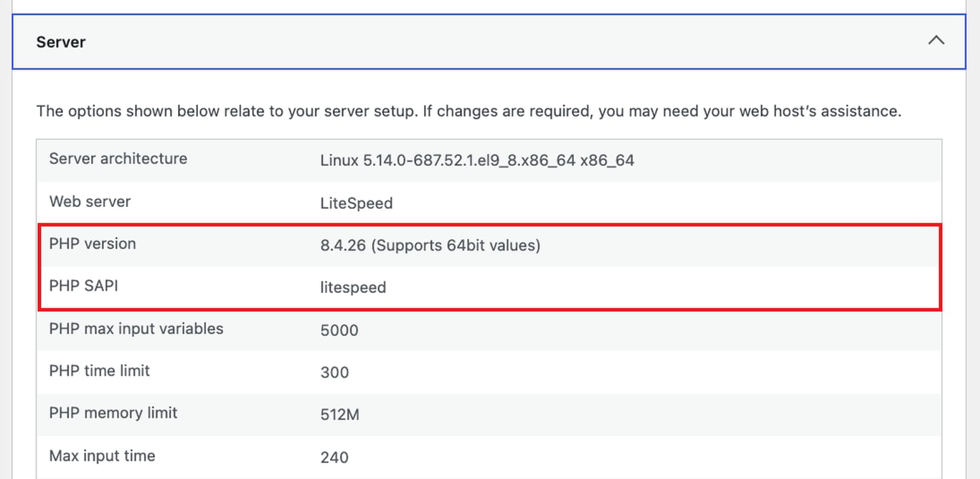Select the '512M' memory limit value
980x479 pixels.
tap(340, 415)
